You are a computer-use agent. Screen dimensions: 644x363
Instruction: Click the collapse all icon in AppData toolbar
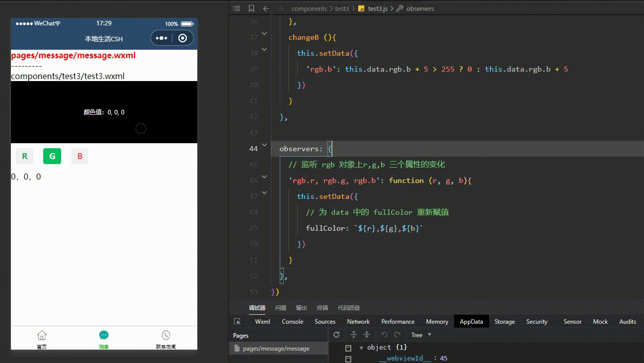367,335
